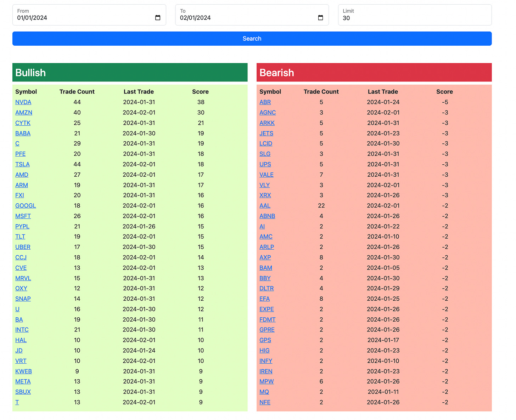Open the FXI symbol link

pos(19,195)
